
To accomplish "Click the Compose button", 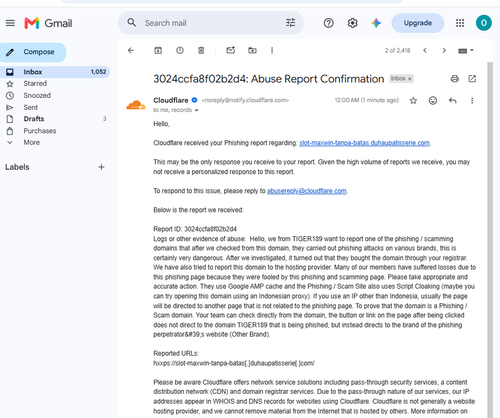I will point(33,52).
